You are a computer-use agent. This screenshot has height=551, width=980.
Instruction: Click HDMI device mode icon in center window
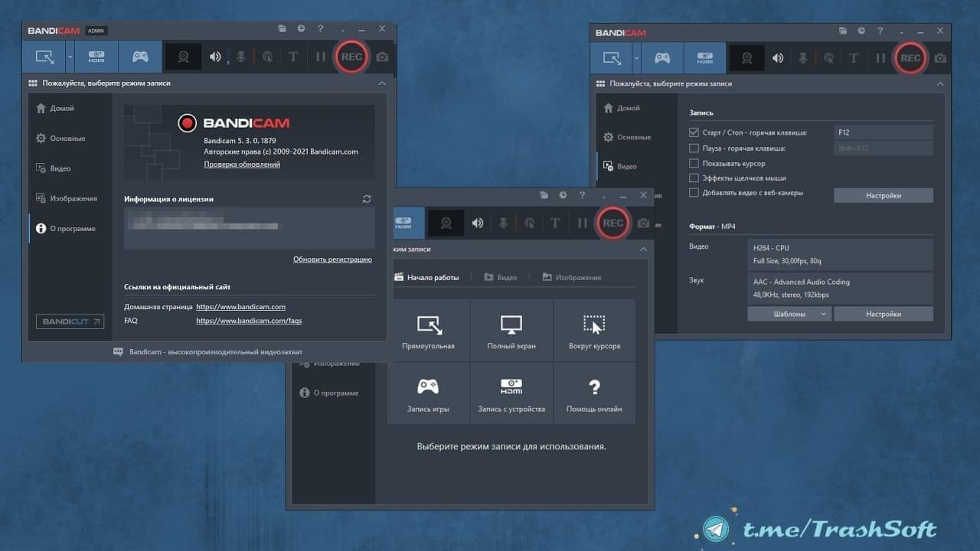pyautogui.click(x=403, y=223)
